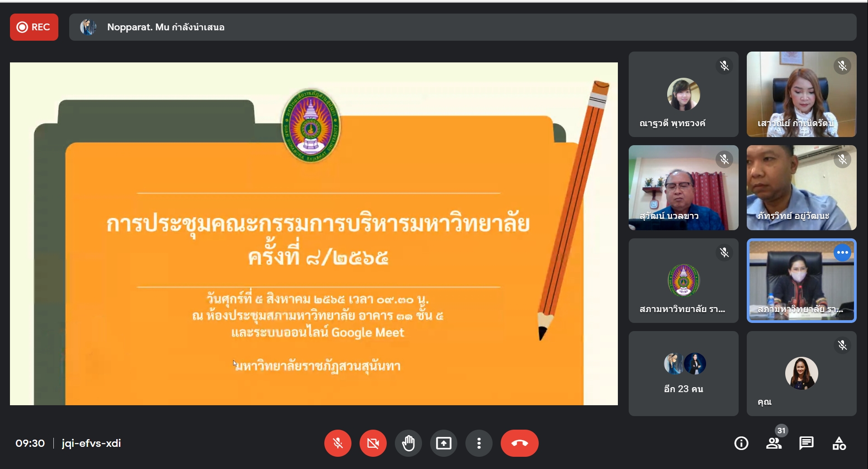Turn on the camera
This screenshot has width=868, height=469.
[373, 443]
